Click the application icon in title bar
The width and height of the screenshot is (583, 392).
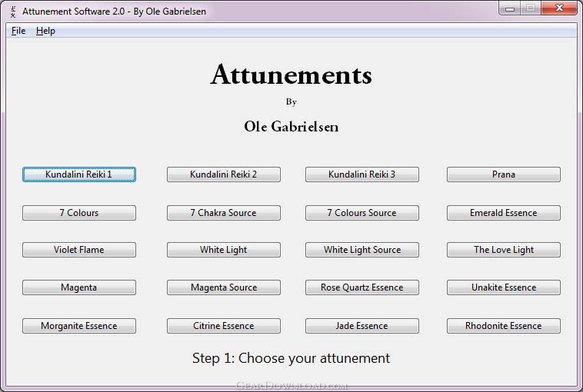pos(13,12)
